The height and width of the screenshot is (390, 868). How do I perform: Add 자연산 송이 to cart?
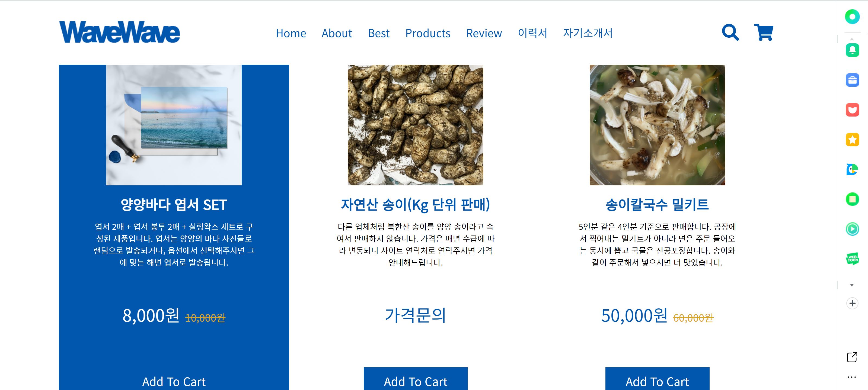click(416, 379)
